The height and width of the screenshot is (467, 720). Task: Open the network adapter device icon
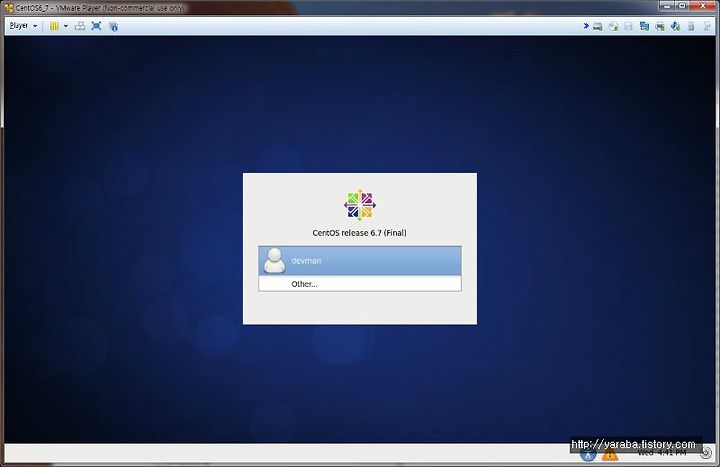coord(644,26)
